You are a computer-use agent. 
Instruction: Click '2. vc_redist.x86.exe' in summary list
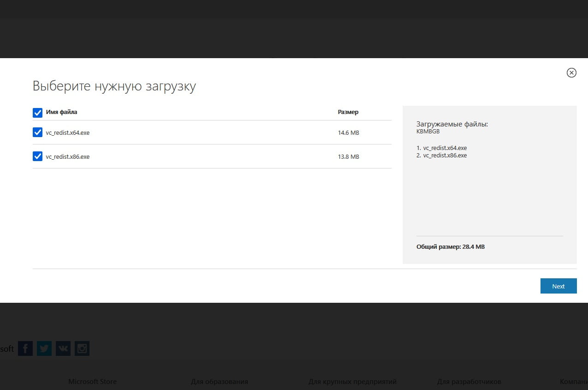(442, 156)
